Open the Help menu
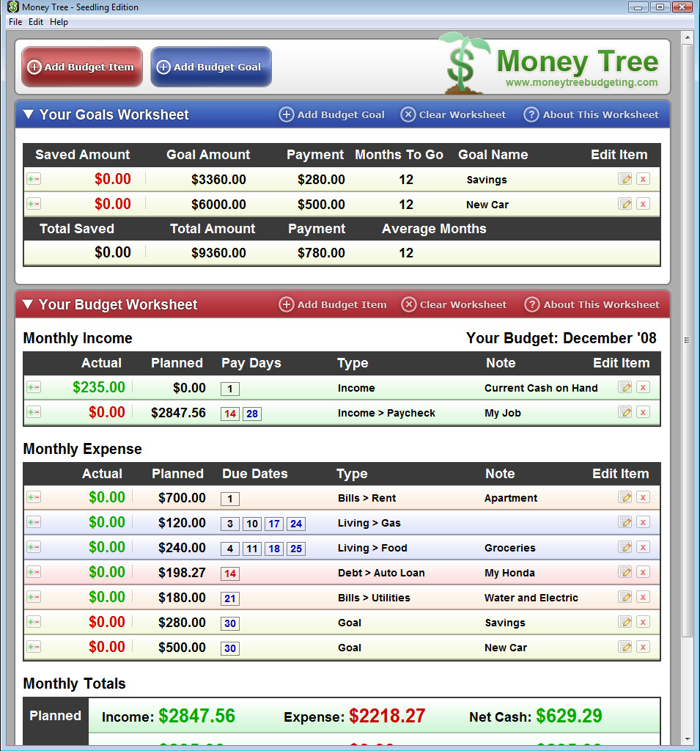The image size is (700, 751). point(59,22)
